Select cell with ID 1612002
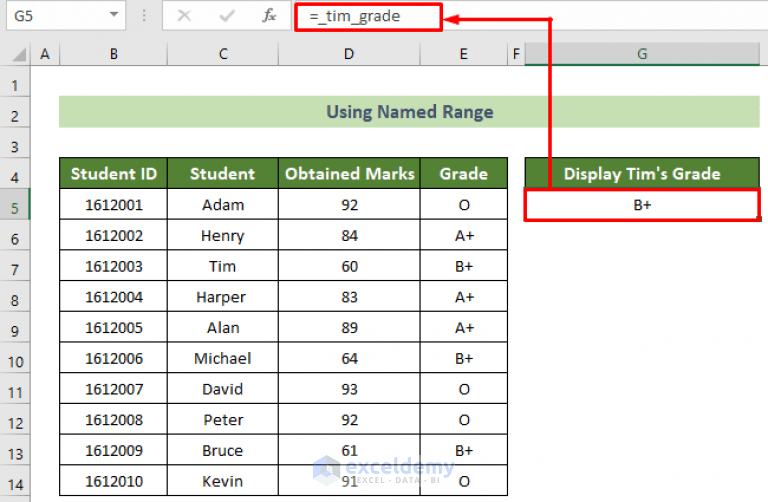The height and width of the screenshot is (502, 768). tap(114, 235)
